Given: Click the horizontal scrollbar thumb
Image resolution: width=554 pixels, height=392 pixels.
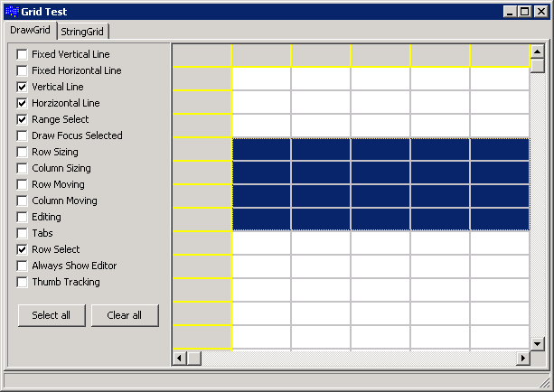Looking at the screenshot, I should coord(193,359).
